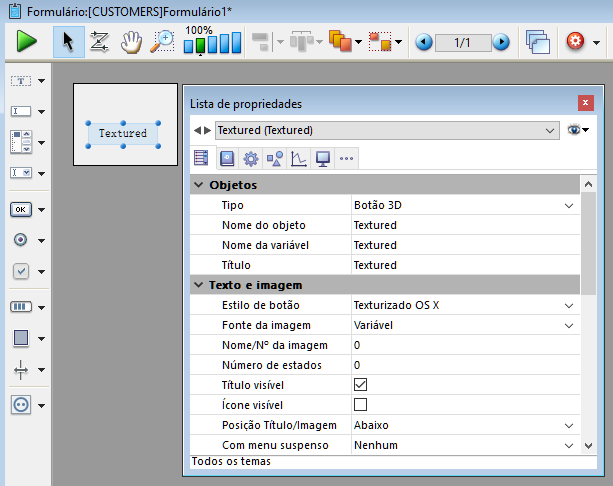The width and height of the screenshot is (613, 486).
Task: Select the OK button object tool
Action: [21, 210]
